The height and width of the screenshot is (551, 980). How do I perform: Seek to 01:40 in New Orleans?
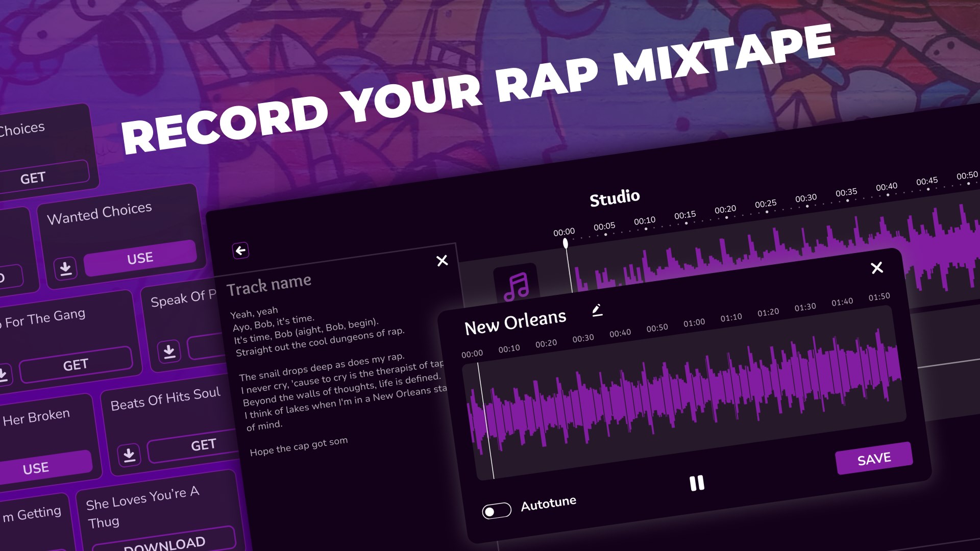point(842,302)
